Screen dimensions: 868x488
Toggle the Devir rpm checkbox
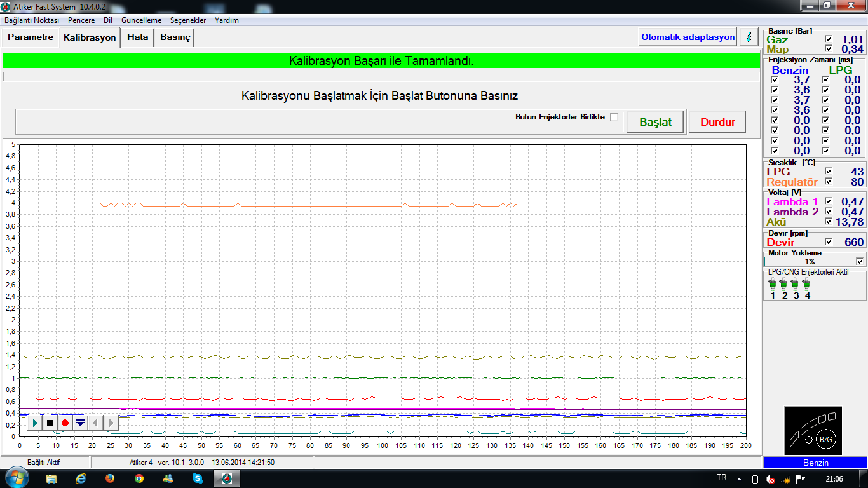828,242
